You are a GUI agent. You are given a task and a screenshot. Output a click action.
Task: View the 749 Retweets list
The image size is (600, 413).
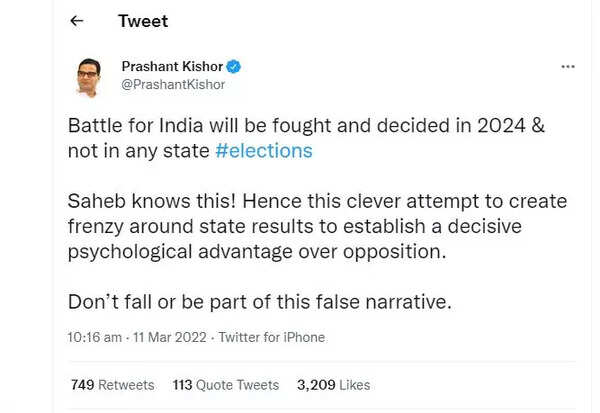112,385
